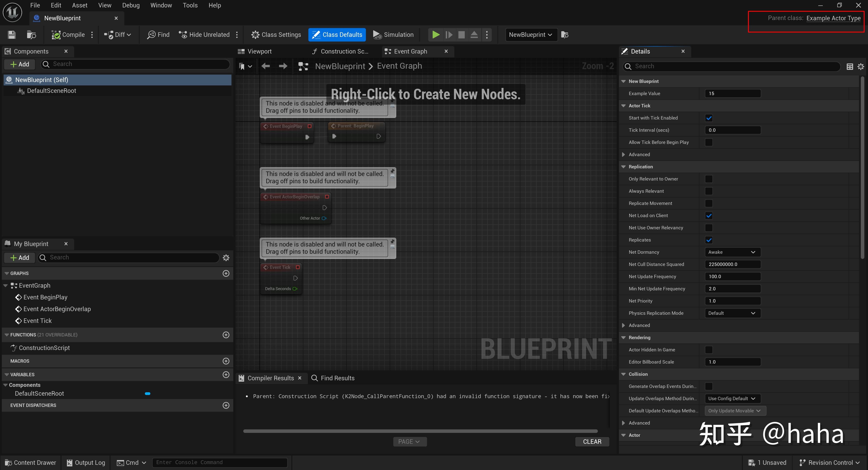Open the Debug menu
The width and height of the screenshot is (868, 470).
(x=131, y=5)
